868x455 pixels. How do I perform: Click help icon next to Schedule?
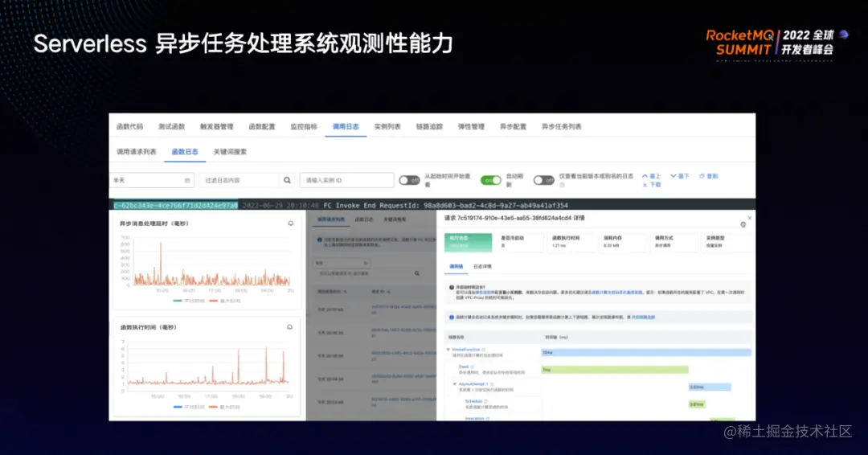tap(486, 401)
